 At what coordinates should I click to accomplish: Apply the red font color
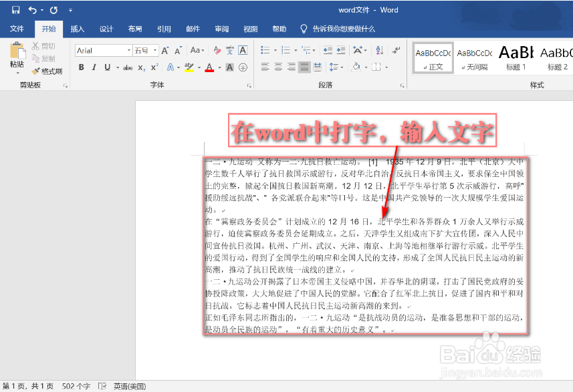[209, 67]
